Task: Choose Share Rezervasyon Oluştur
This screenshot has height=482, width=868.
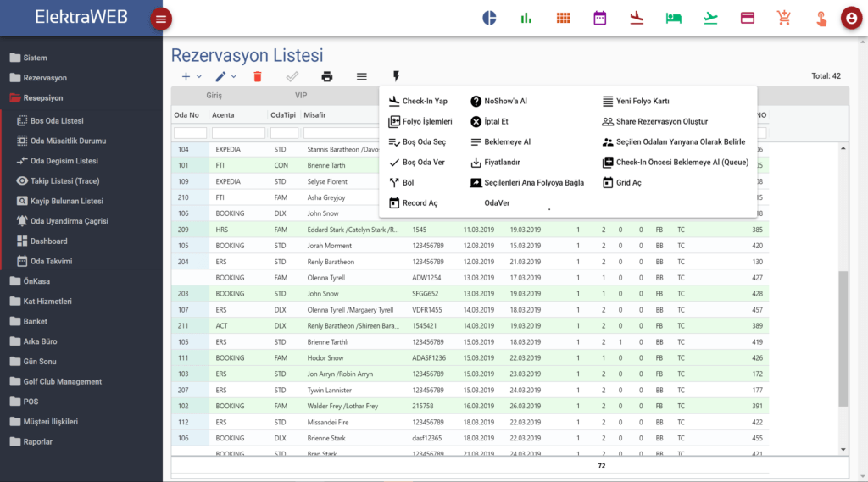Action: click(x=655, y=122)
